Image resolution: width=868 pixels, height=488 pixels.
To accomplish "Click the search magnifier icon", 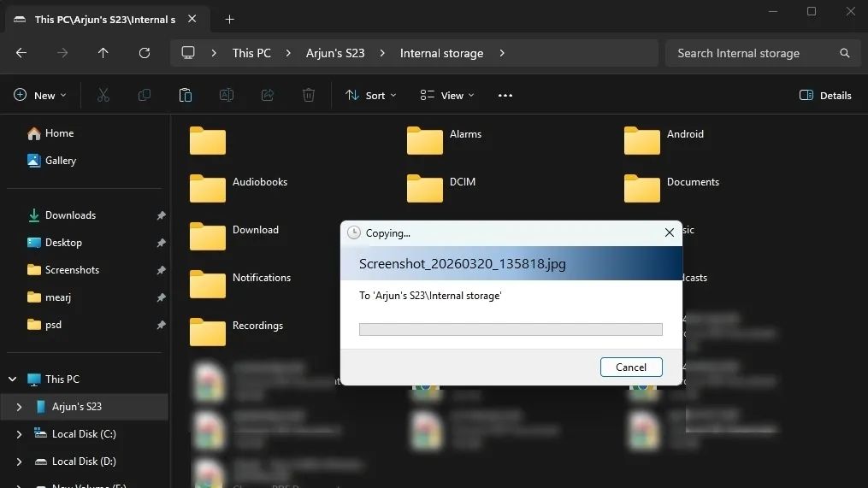I will [845, 53].
